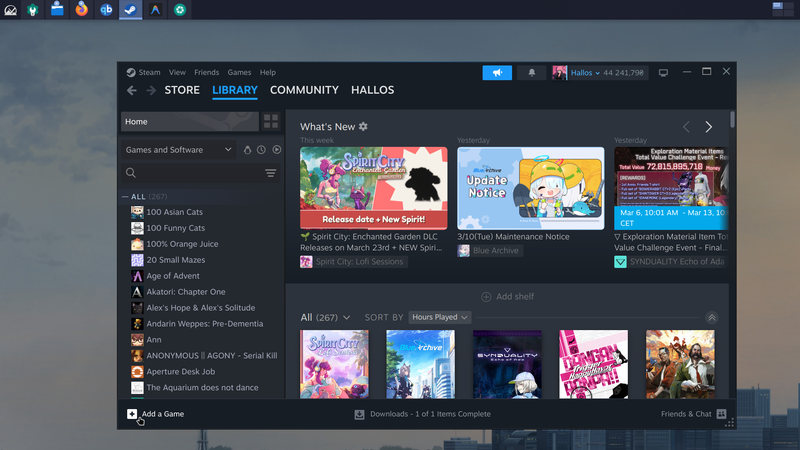Open the View menu
The image size is (800, 450).
pyautogui.click(x=177, y=72)
